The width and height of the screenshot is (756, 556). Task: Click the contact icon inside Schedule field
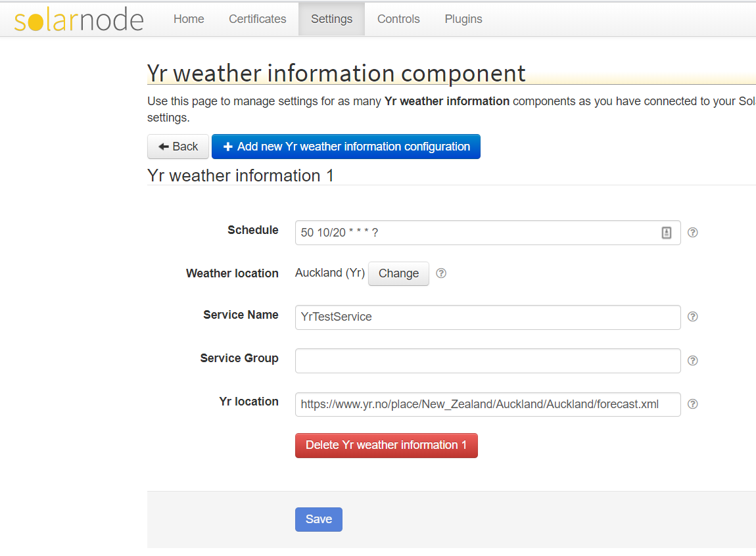tap(667, 233)
